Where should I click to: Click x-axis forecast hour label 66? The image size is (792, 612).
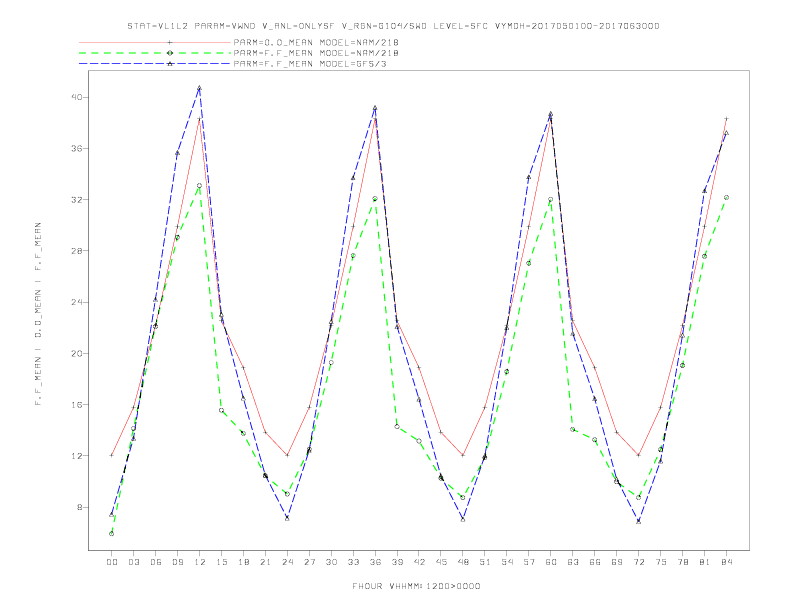[x=595, y=562]
